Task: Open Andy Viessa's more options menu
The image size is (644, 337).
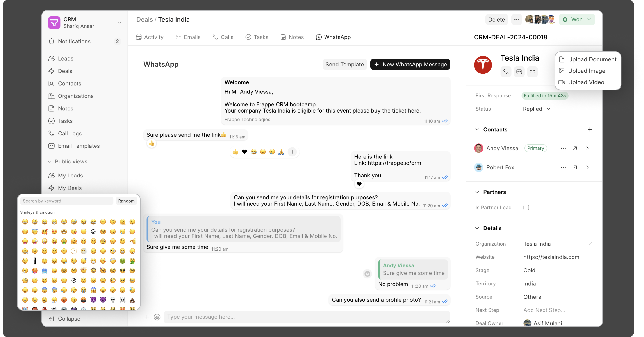Action: (x=563, y=148)
